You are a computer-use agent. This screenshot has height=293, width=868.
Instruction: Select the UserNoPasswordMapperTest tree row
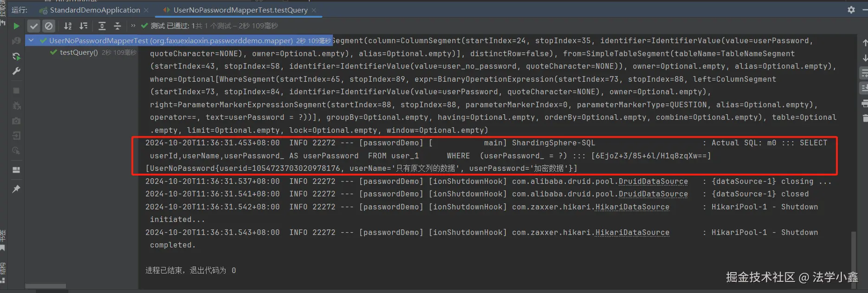point(179,40)
